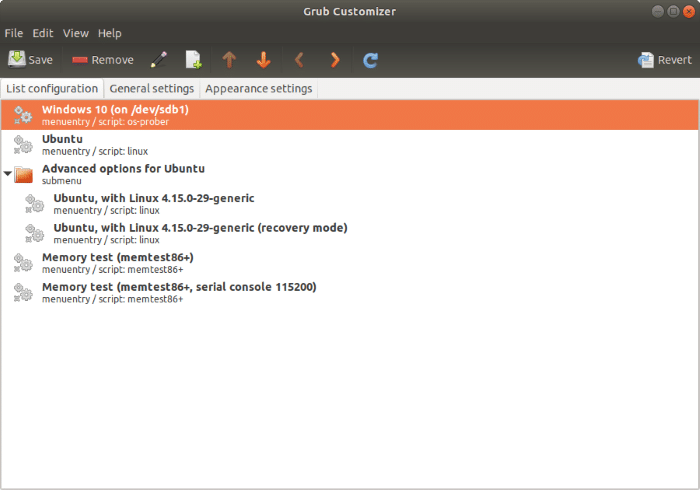Click the Revert button
700x490 pixels.
[665, 60]
